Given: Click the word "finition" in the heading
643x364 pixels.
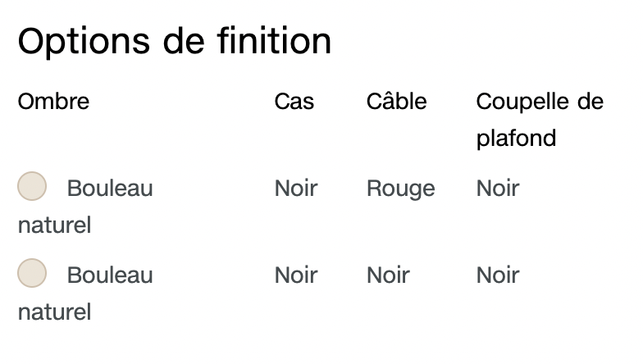Looking at the screenshot, I should (x=271, y=41).
